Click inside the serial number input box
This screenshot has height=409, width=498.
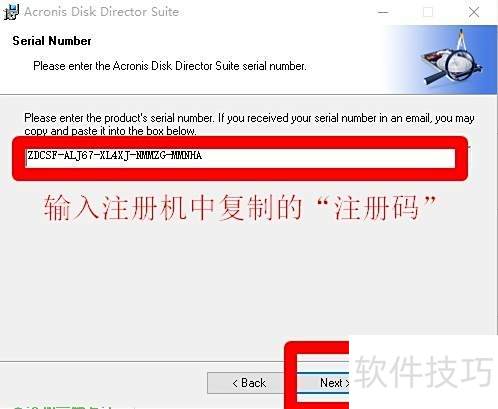(240, 158)
